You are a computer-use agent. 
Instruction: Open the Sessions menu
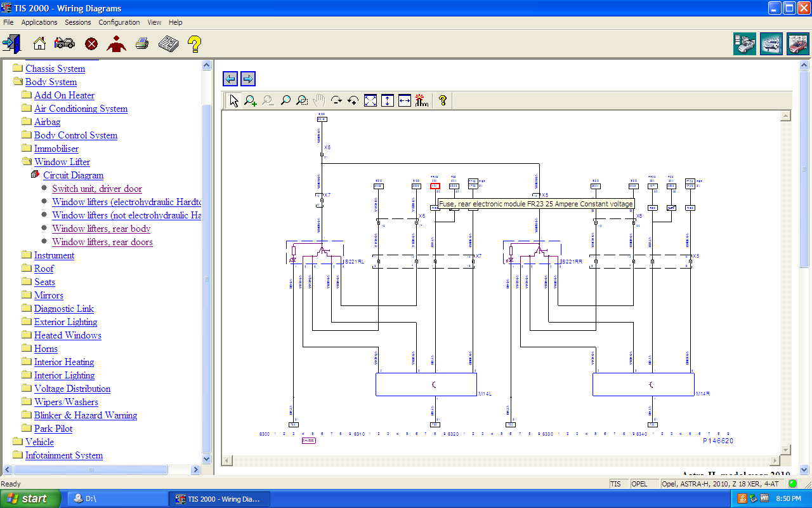[78, 22]
